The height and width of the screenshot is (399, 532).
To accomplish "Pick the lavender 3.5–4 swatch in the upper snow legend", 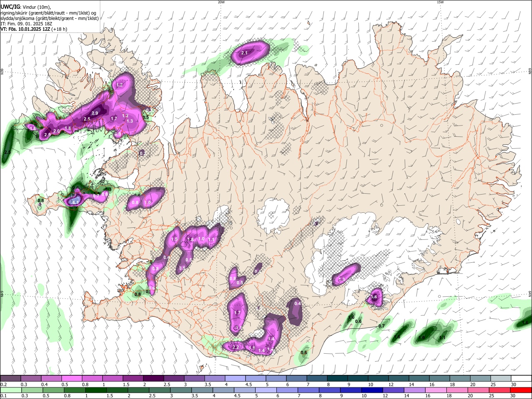I will [214, 378].
